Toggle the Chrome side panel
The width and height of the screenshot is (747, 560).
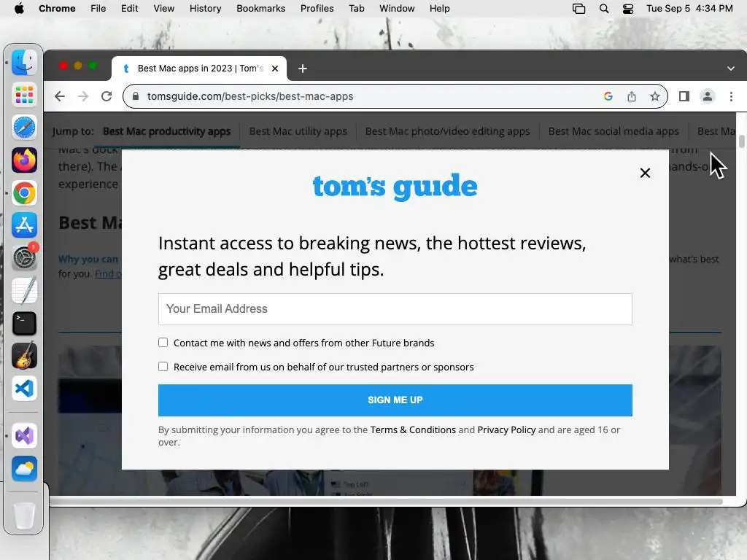point(684,96)
